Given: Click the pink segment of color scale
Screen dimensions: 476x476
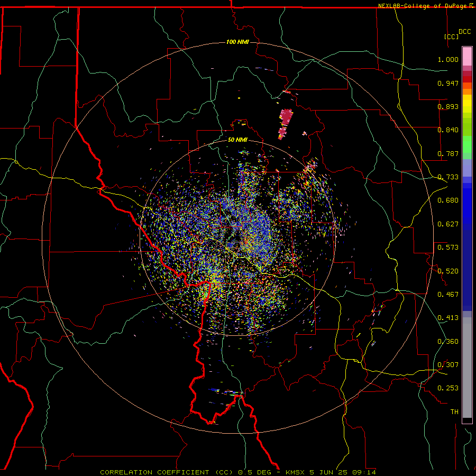Looking at the screenshot, I should click(467, 57).
